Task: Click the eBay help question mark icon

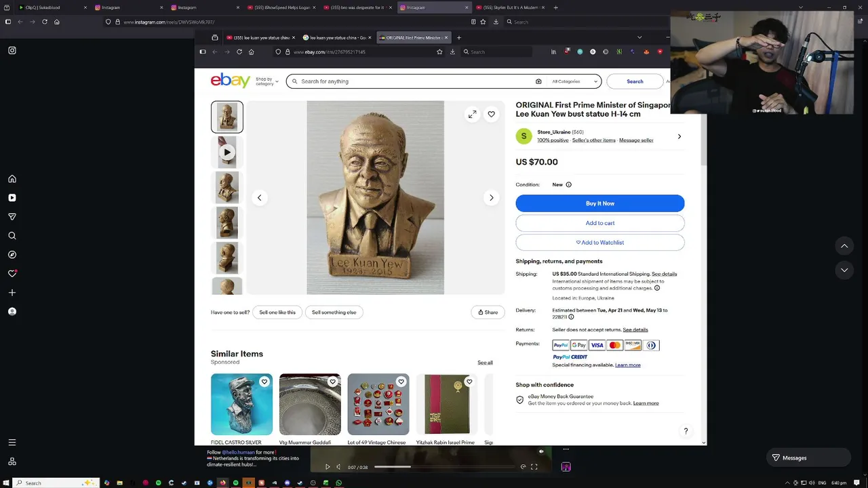Action: [686, 431]
